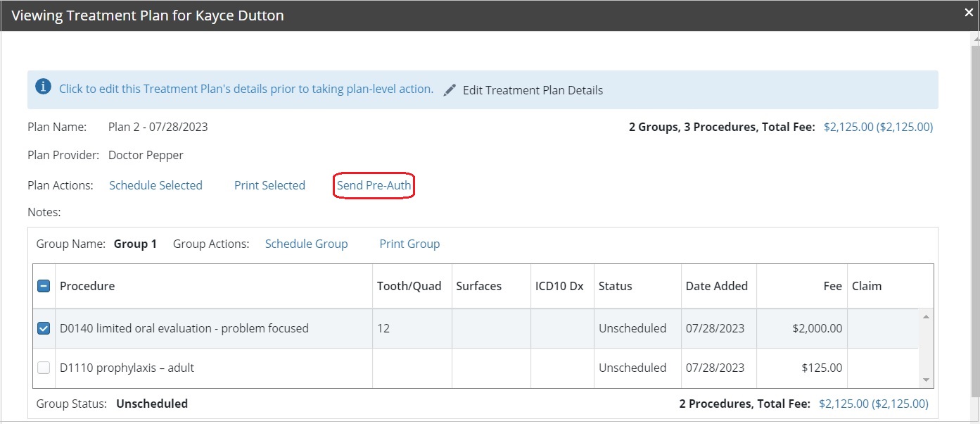Click the Procedure column header
The width and height of the screenshot is (980, 424).
click(x=87, y=286)
